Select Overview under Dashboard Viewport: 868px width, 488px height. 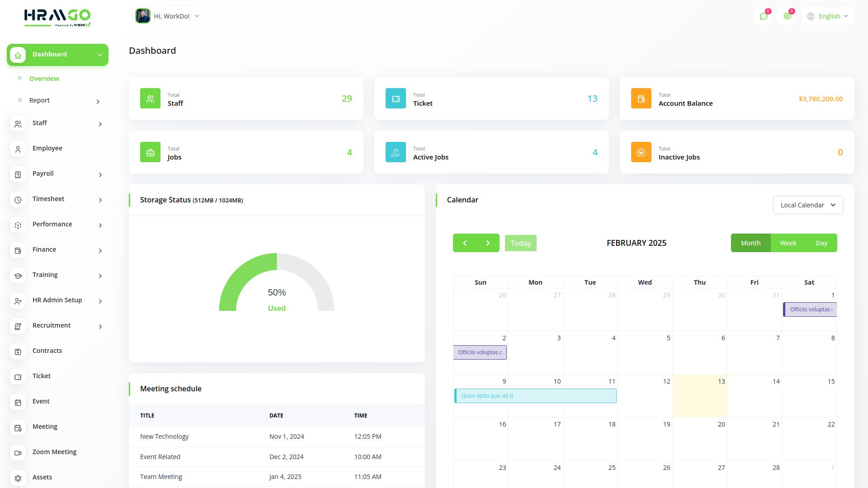pyautogui.click(x=44, y=78)
